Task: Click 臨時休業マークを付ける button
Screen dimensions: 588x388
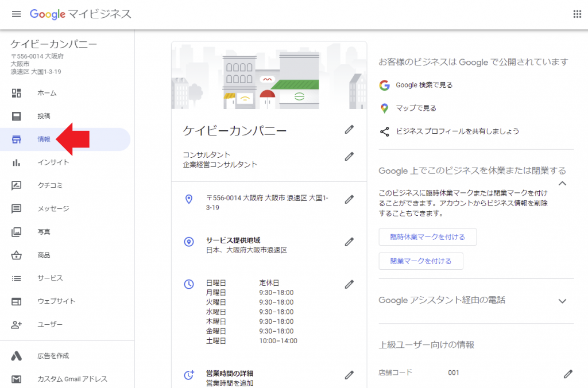Action: [427, 237]
